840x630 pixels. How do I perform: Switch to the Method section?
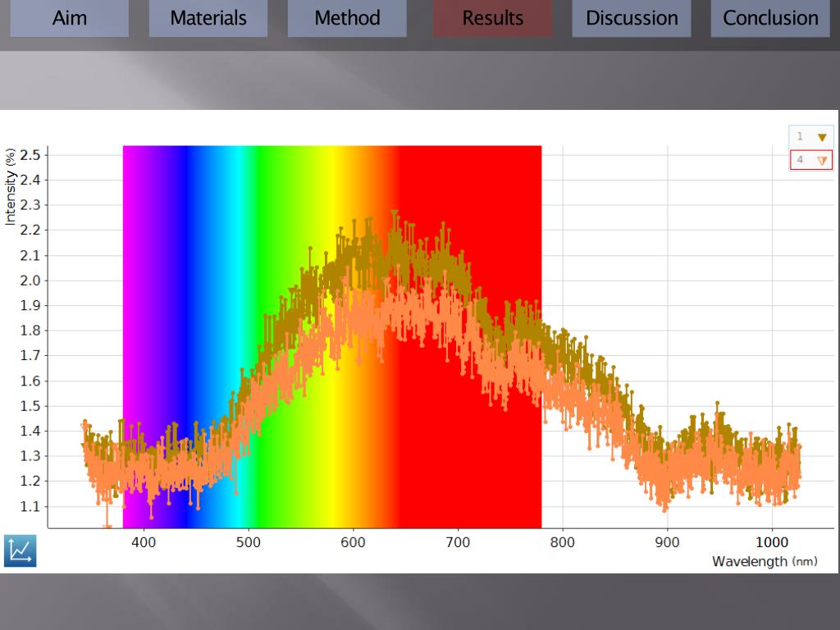[347, 18]
